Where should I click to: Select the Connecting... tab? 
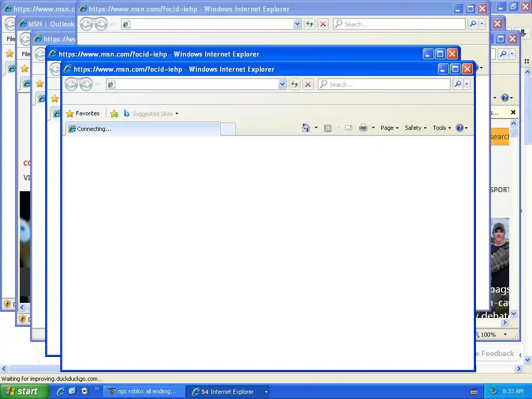(142, 129)
